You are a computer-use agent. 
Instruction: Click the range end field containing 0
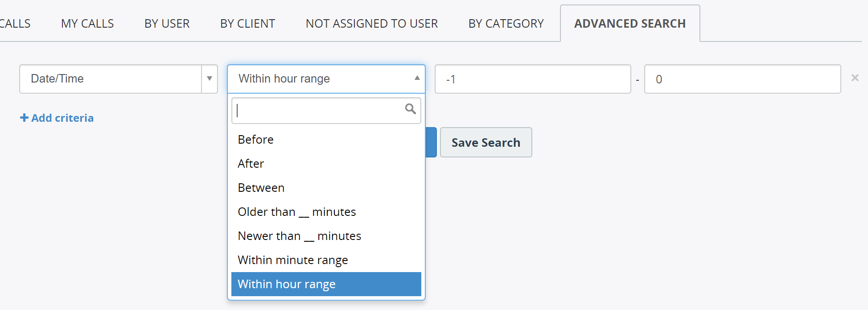pos(743,79)
